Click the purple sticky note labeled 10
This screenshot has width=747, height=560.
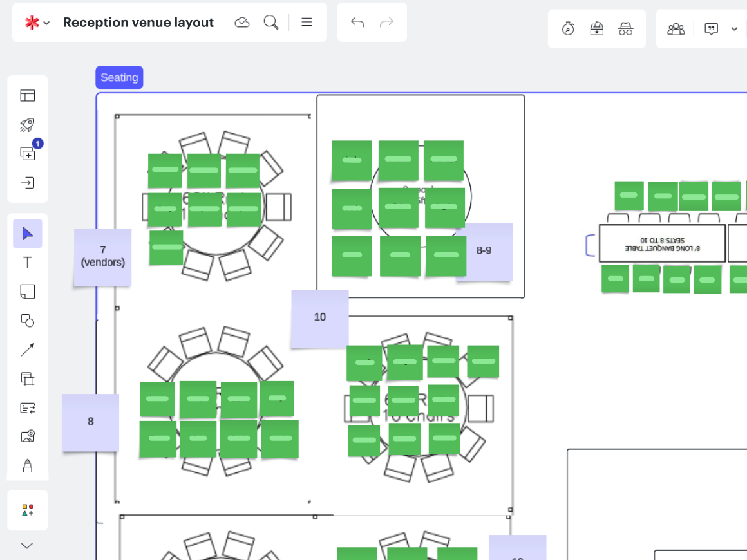pyautogui.click(x=320, y=318)
